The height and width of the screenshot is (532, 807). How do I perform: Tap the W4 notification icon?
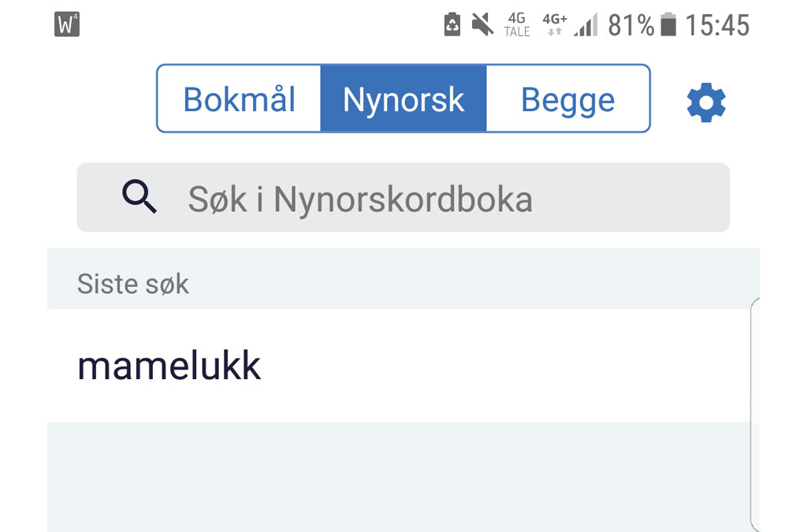[x=68, y=25]
